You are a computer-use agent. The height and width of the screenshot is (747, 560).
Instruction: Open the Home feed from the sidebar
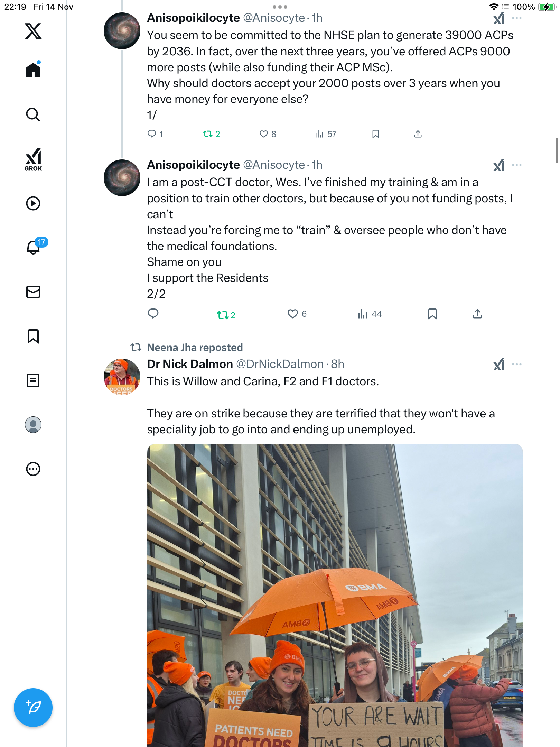[x=33, y=70]
